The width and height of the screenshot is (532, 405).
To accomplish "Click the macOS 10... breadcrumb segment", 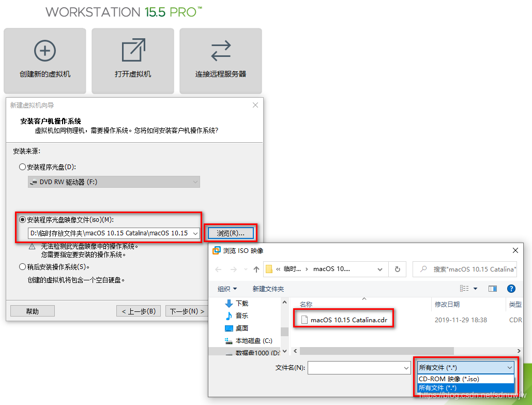I will (331, 269).
